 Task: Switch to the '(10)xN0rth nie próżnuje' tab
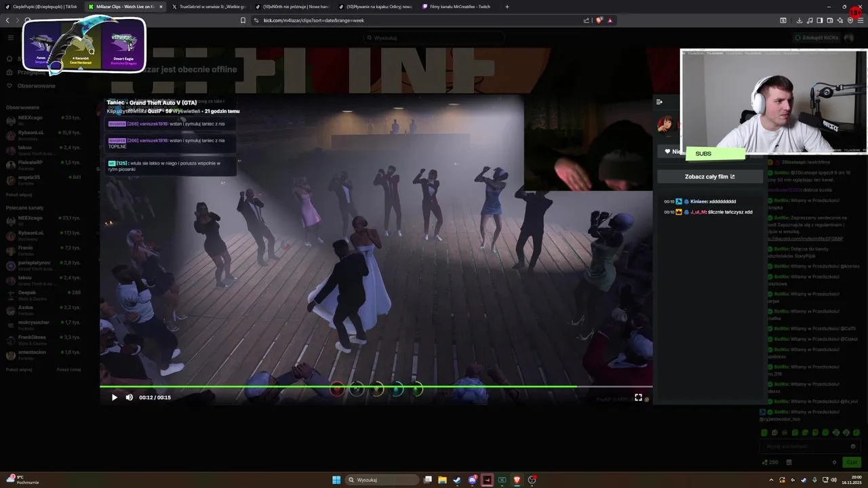click(292, 7)
